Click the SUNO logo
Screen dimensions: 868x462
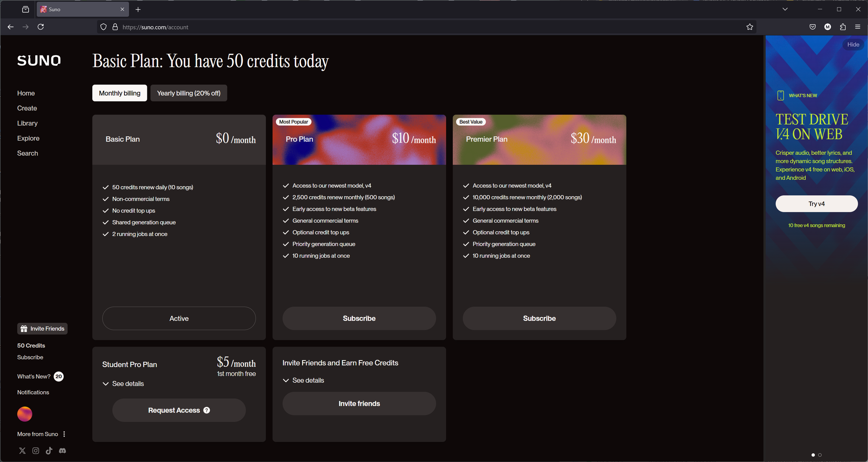[39, 61]
